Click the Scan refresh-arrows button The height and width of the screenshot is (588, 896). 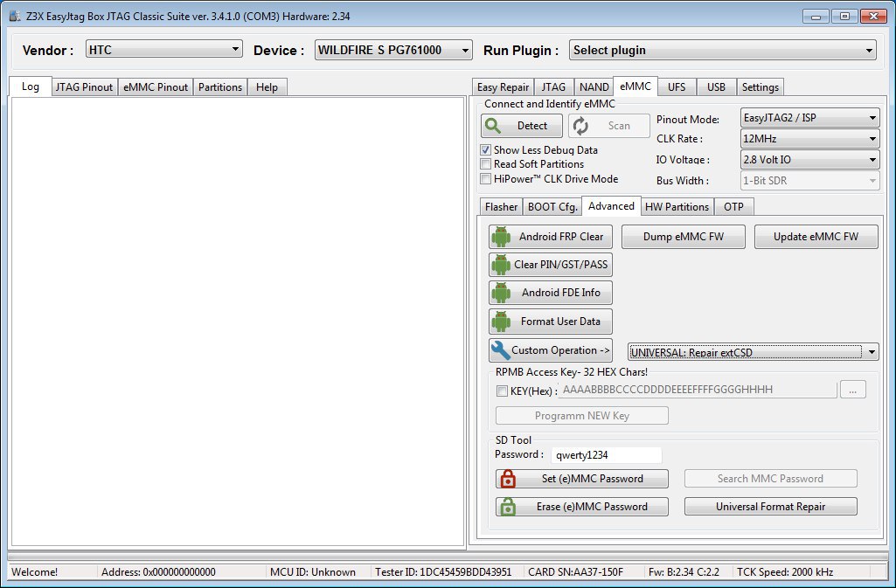pyautogui.click(x=609, y=126)
